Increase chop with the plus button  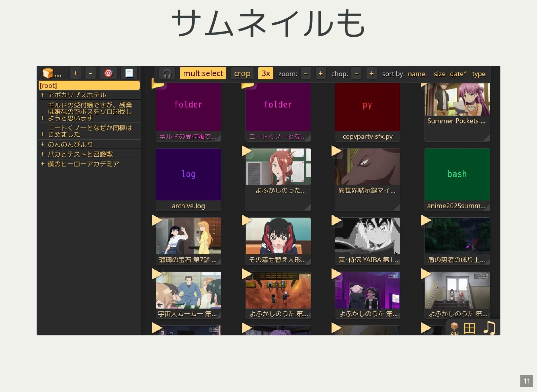pos(372,74)
